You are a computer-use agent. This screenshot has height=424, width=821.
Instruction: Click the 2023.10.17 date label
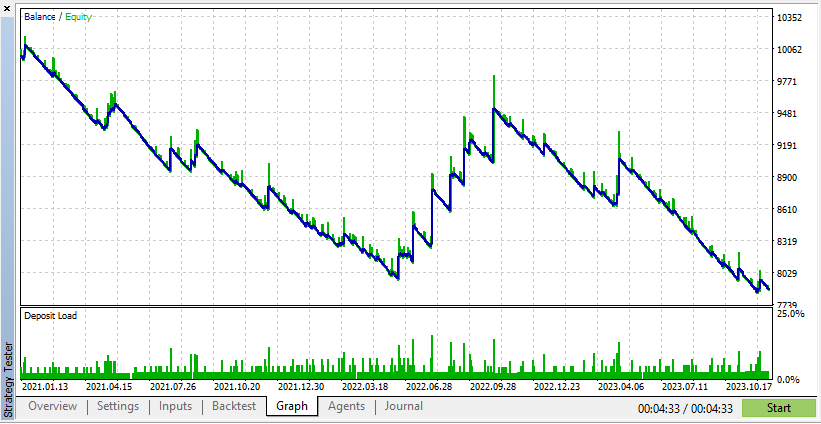click(x=748, y=387)
